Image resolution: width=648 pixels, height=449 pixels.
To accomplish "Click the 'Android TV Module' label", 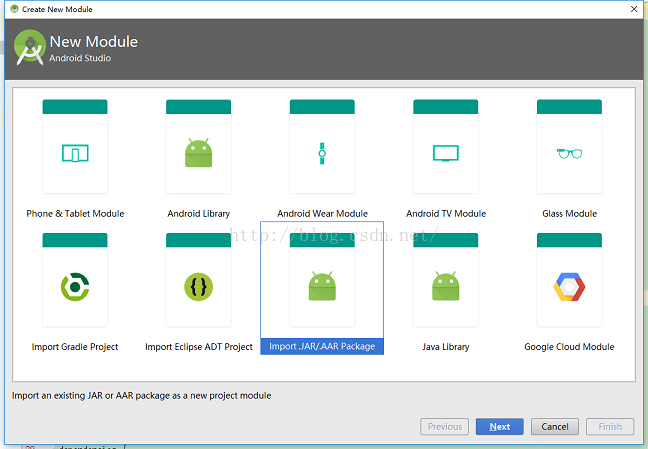I will (446, 213).
